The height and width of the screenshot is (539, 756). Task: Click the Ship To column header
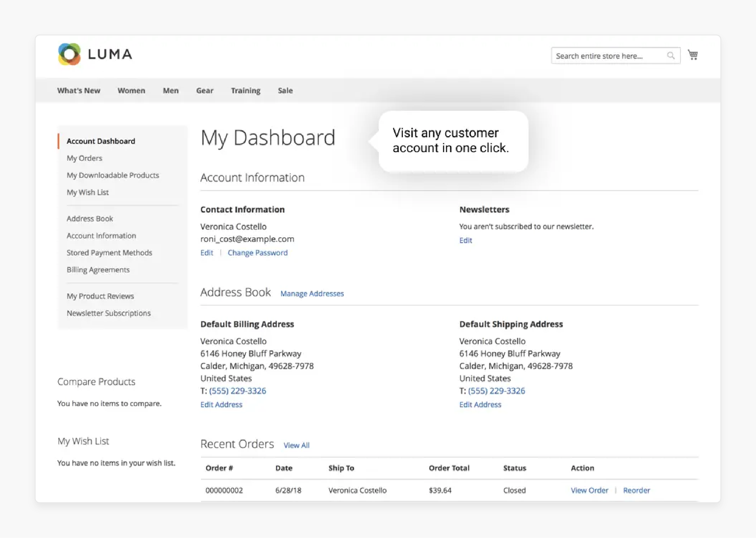341,468
